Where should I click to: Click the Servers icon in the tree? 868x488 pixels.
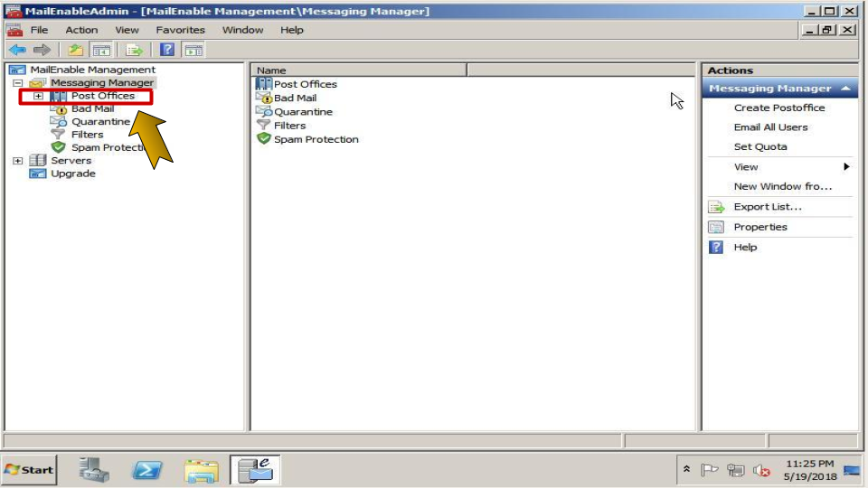[x=38, y=161]
